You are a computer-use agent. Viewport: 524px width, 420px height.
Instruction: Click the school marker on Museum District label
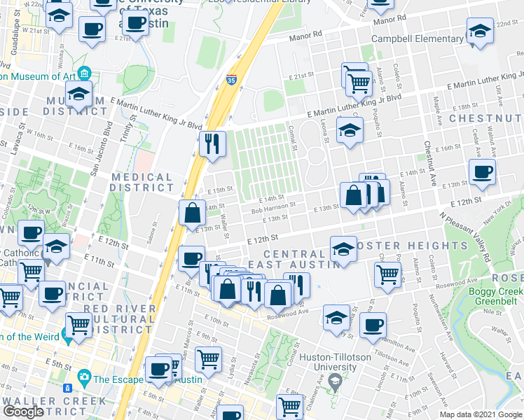coord(79,94)
